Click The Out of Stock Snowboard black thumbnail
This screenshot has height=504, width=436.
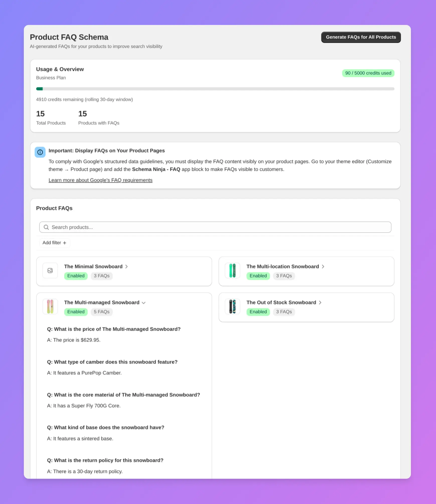click(x=232, y=306)
